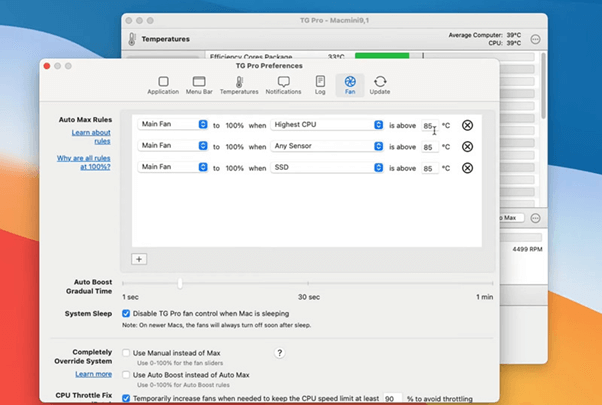Click the thermometer icon in TG Pro window
The width and height of the screenshot is (602, 405).
coord(132,39)
